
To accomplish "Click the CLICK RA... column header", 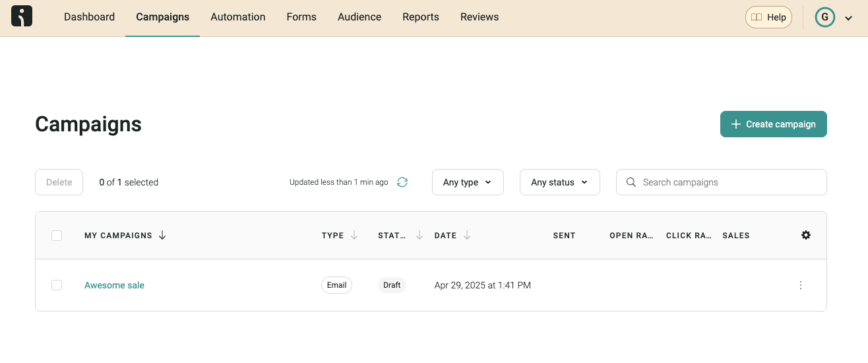I will click(x=689, y=236).
